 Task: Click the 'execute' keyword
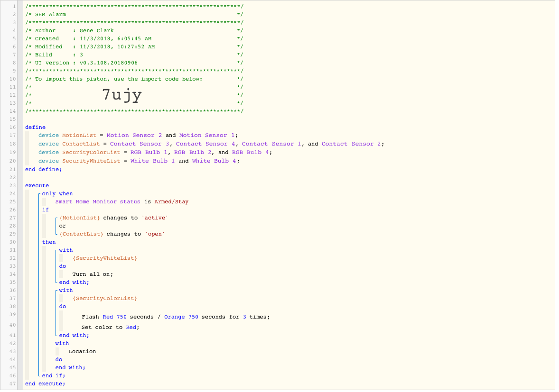pos(37,186)
